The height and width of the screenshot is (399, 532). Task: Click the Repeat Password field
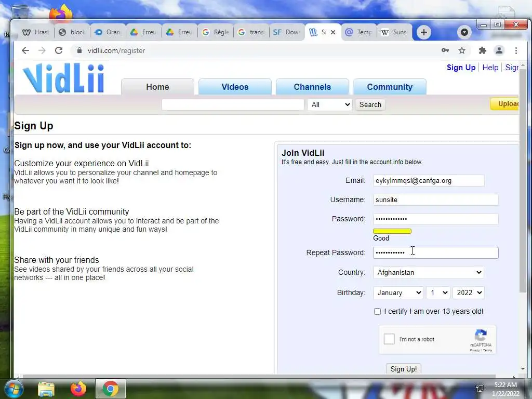click(436, 253)
